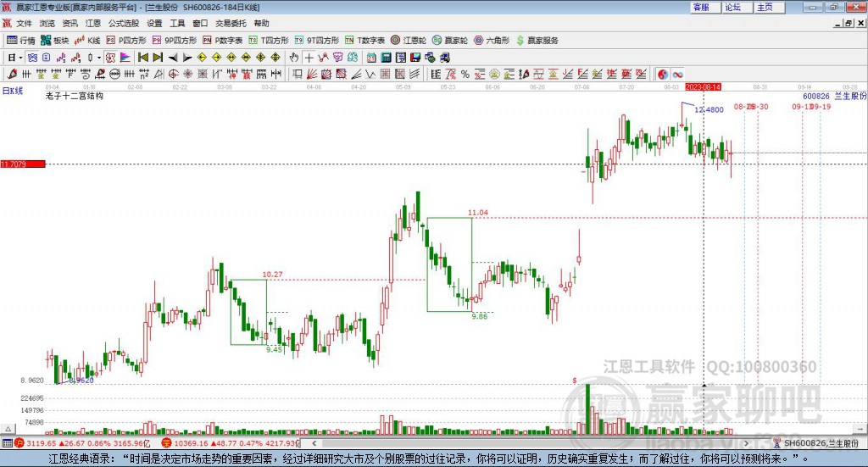Click the Shenzhen index 10369.16 status entry
This screenshot has width=868, height=467.
click(231, 443)
